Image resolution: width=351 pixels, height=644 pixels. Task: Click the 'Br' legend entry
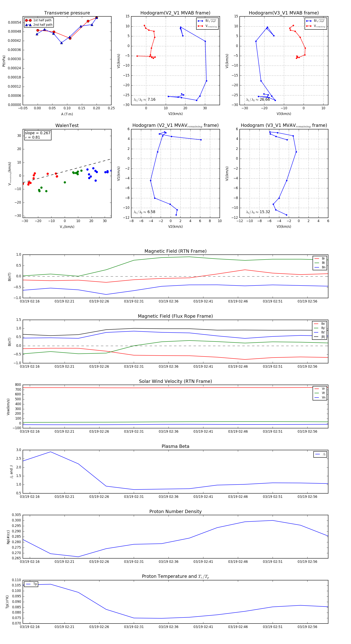[320, 259]
